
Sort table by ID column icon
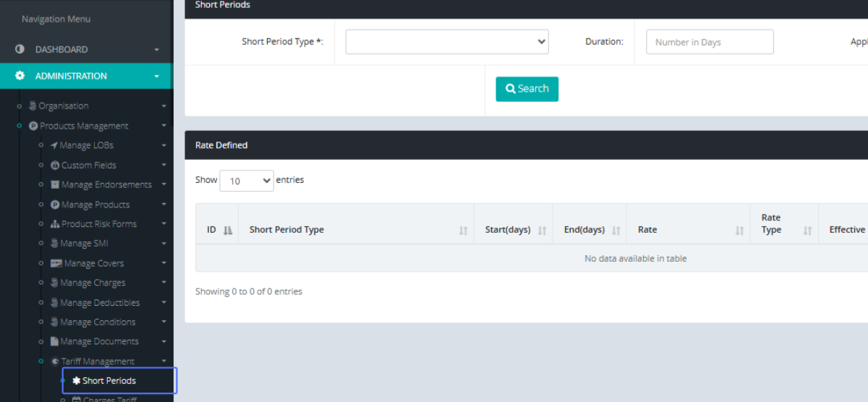[x=227, y=231]
